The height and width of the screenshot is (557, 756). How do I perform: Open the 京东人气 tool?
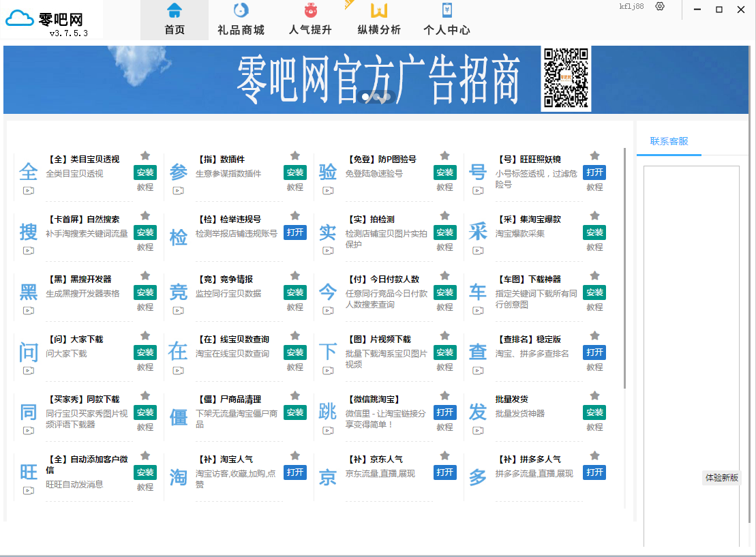click(444, 472)
